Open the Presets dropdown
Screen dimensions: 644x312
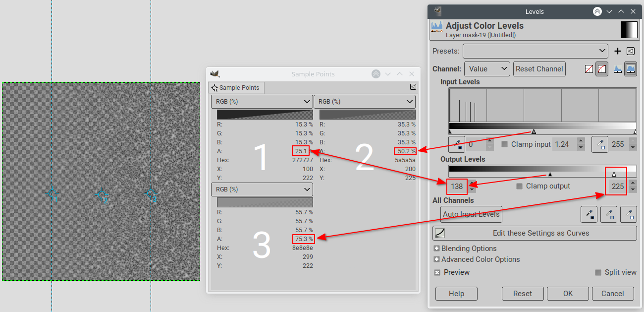(x=535, y=51)
